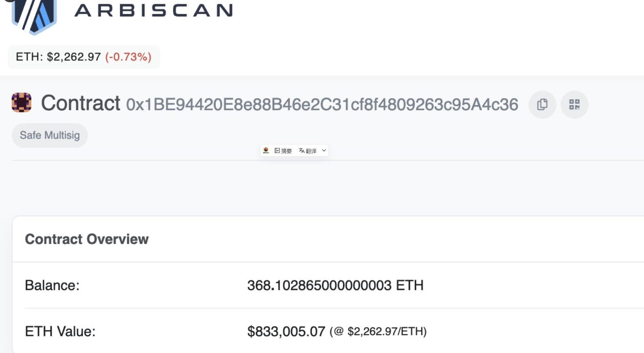Image resolution: width=644 pixels, height=353 pixels.
Task: Click the 368.102865000000003 ETH balance value
Action: (335, 285)
